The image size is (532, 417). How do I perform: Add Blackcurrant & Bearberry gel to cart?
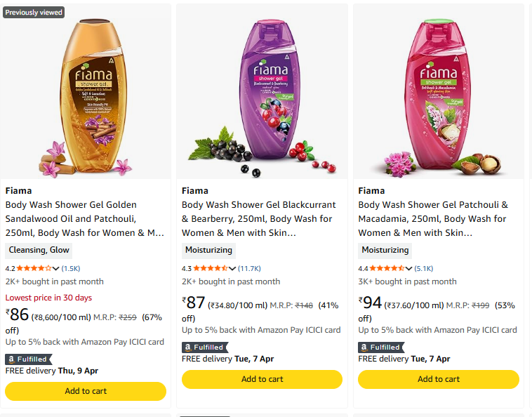pyautogui.click(x=262, y=379)
